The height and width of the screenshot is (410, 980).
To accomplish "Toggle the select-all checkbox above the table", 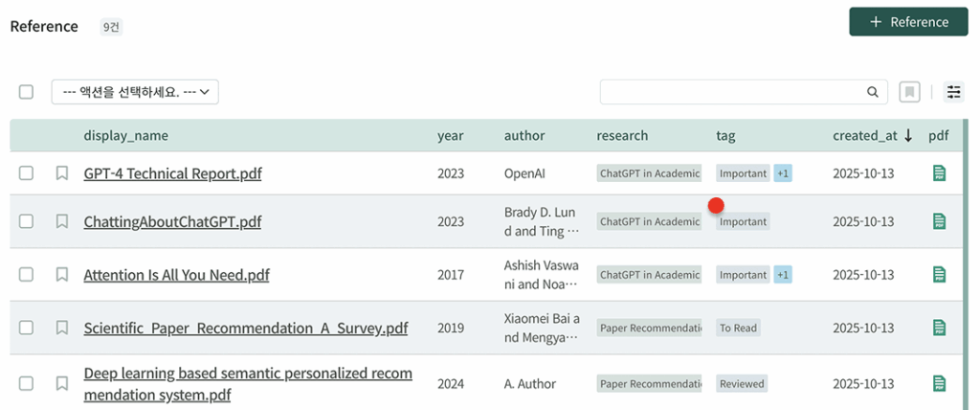I will (x=27, y=92).
